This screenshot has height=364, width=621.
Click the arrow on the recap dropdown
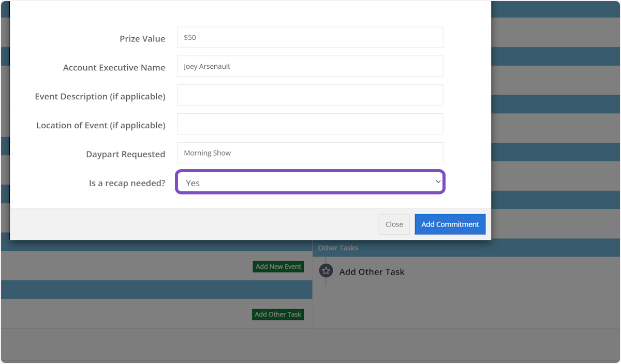pos(438,182)
